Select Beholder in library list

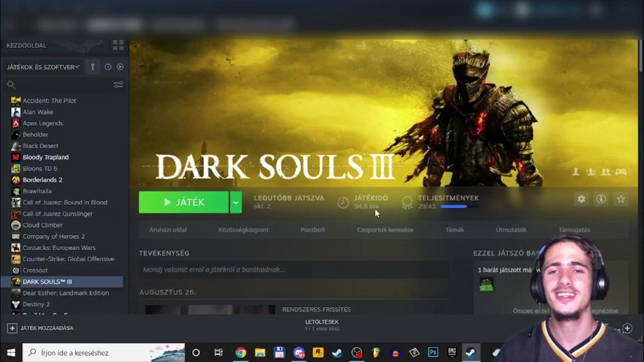[x=35, y=135]
